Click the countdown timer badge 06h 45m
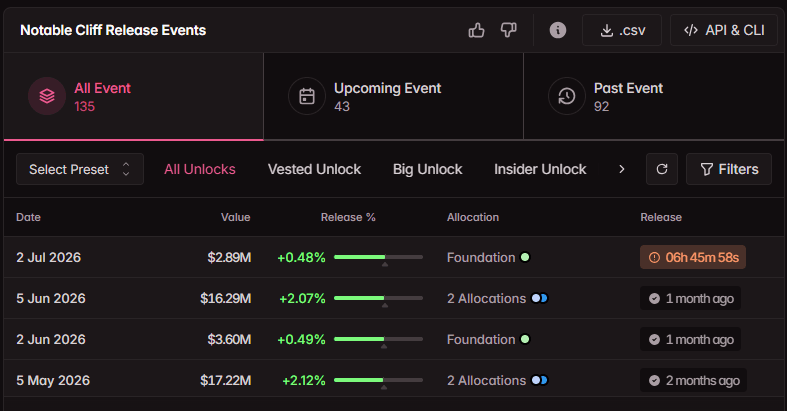Screen dimensions: 787x411 tap(693, 257)
